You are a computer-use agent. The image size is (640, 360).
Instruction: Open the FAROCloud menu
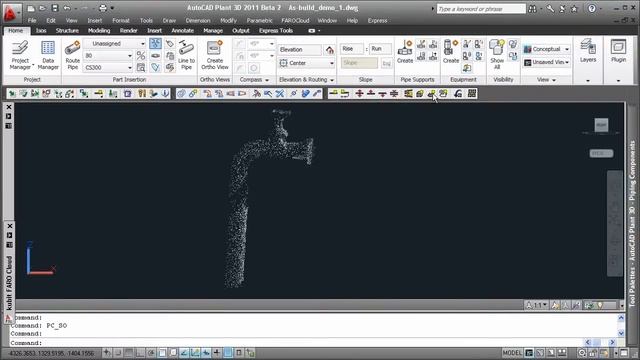point(295,20)
